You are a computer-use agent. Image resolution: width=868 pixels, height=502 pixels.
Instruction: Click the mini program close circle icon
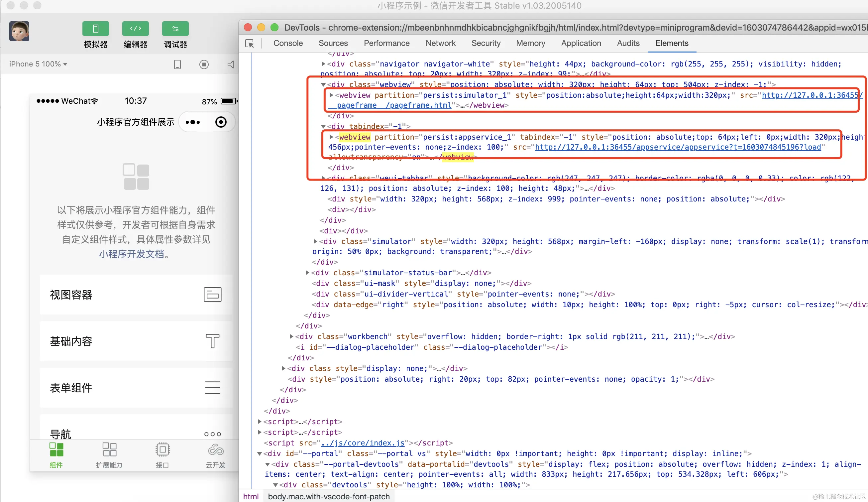coord(221,122)
